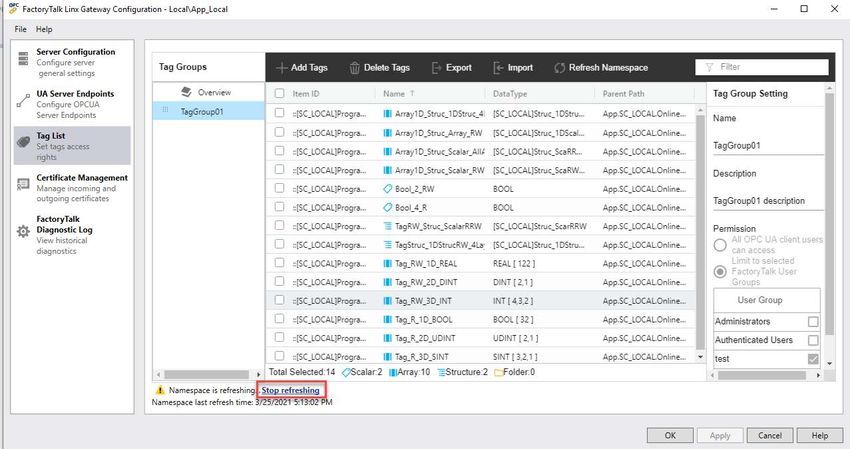The height and width of the screenshot is (449, 850).
Task: Click array icon beside Tag_RW_2D_DINT
Action: tap(388, 282)
